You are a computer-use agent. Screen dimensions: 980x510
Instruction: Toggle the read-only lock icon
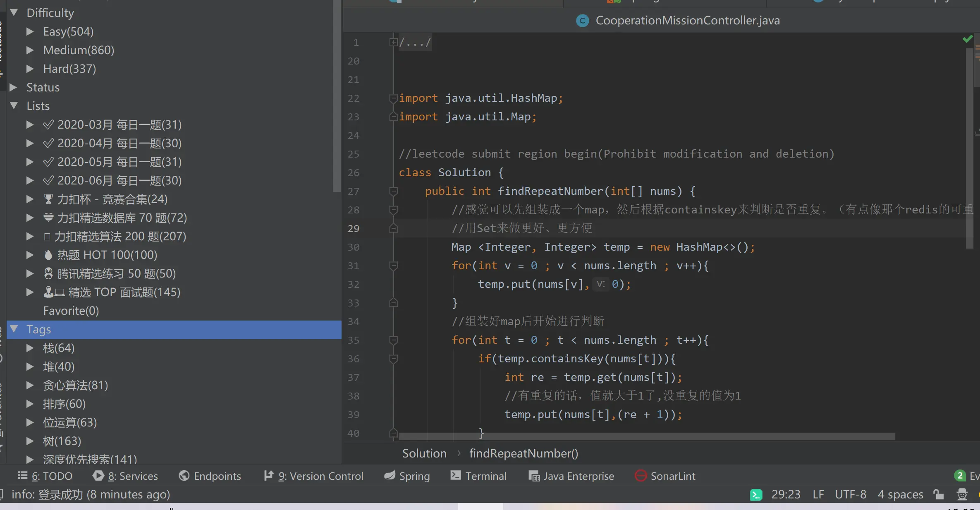939,494
